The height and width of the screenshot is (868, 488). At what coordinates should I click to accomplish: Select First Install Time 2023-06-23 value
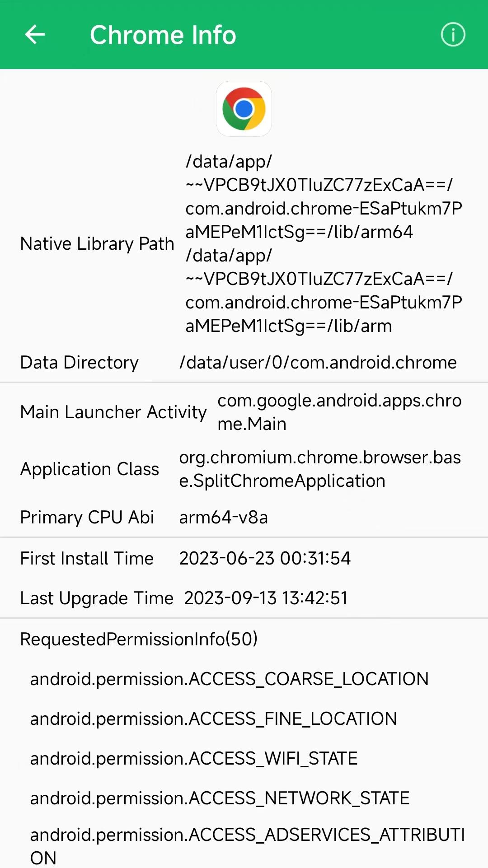pos(265,559)
